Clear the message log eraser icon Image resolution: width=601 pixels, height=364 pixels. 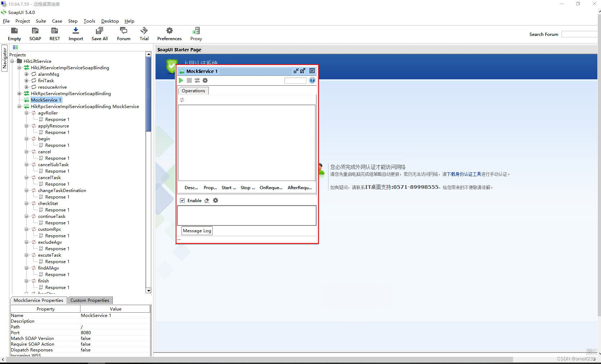(x=207, y=200)
